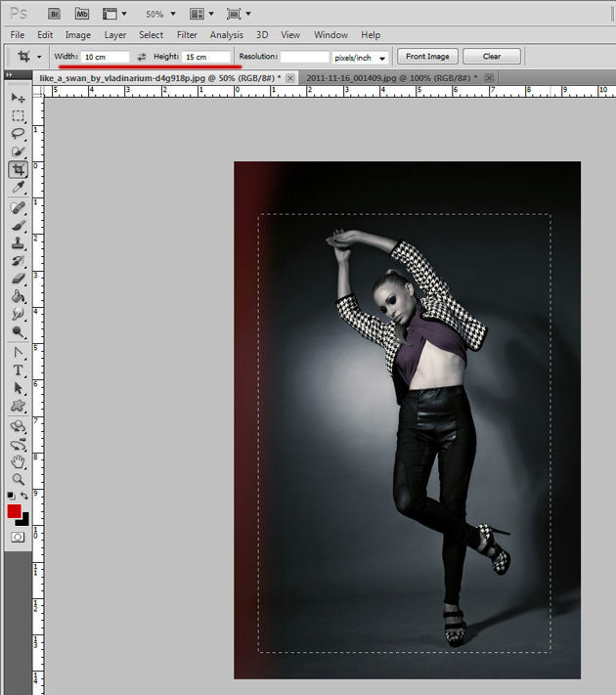
Task: Open the View menu
Action: tap(290, 34)
